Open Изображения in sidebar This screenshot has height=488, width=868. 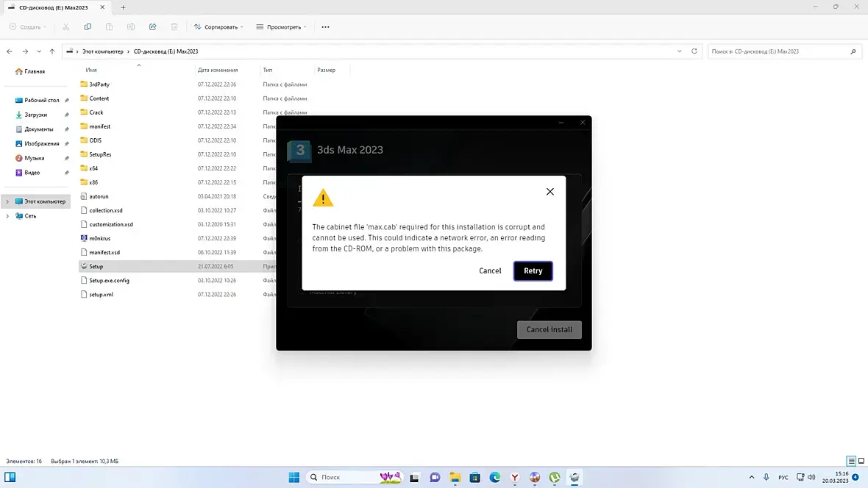pos(37,143)
